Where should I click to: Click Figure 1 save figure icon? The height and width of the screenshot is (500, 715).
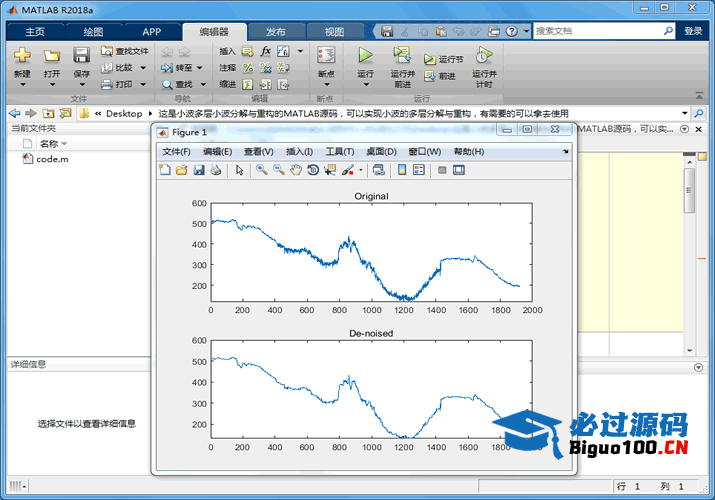pos(199,170)
